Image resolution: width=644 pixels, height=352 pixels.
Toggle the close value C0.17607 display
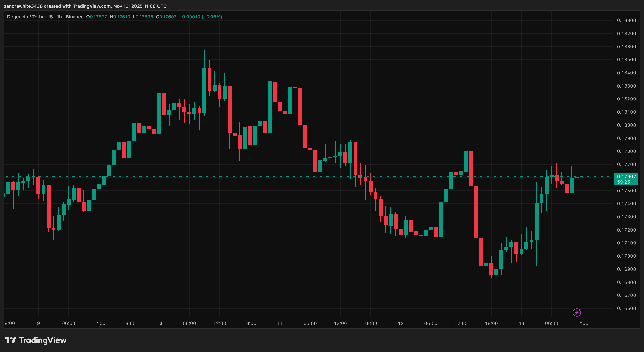click(166, 17)
